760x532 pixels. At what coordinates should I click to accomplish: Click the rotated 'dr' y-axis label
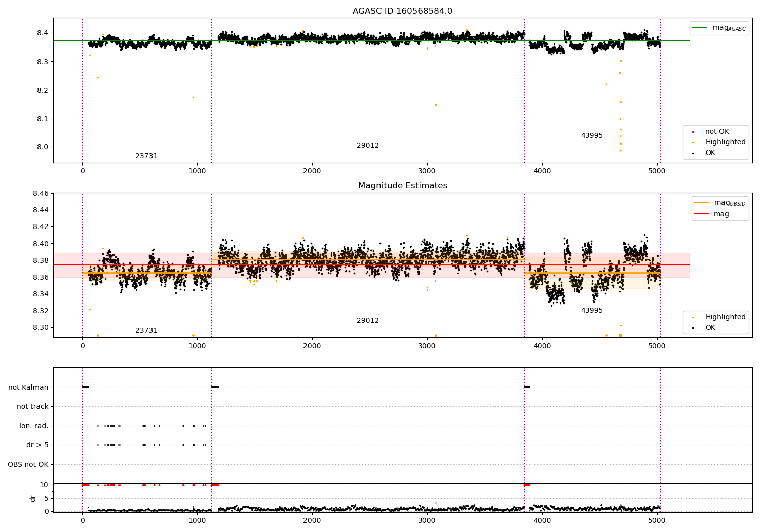(33, 498)
